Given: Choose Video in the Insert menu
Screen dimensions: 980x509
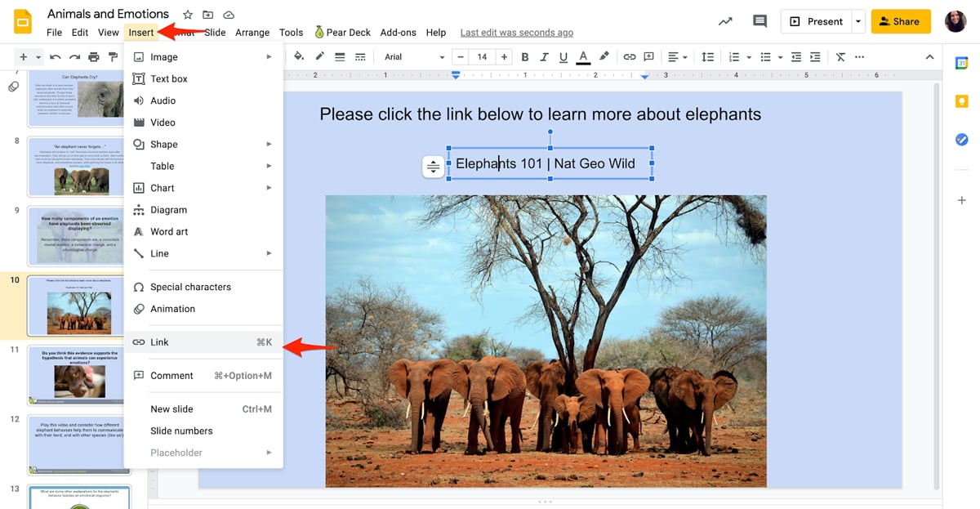Looking at the screenshot, I should (x=203, y=123).
